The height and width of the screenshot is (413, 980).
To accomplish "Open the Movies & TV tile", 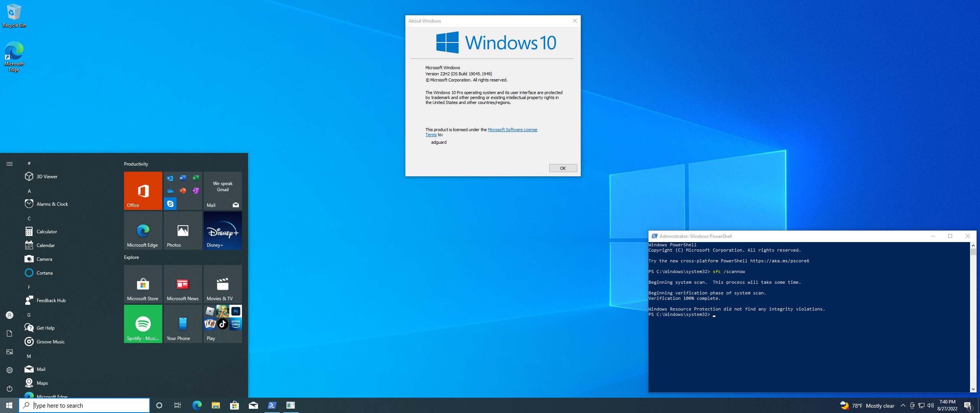I will coord(222,284).
